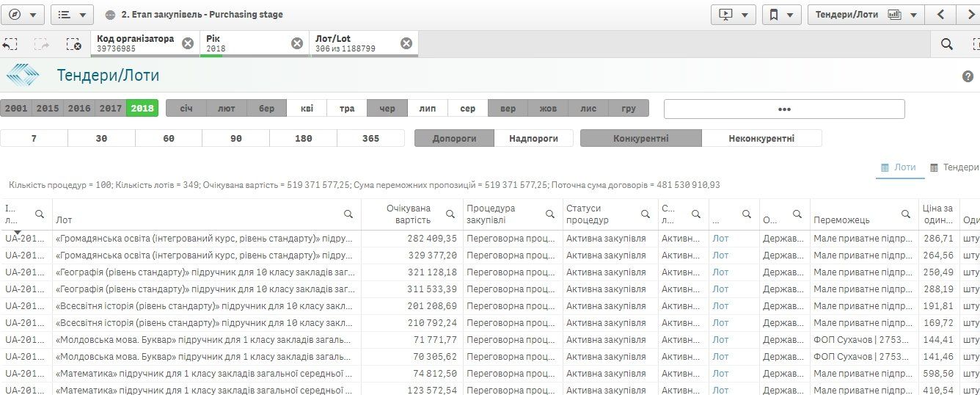Viewport: 980px width, 395px height.
Task: Select month вер filter
Action: tap(508, 108)
